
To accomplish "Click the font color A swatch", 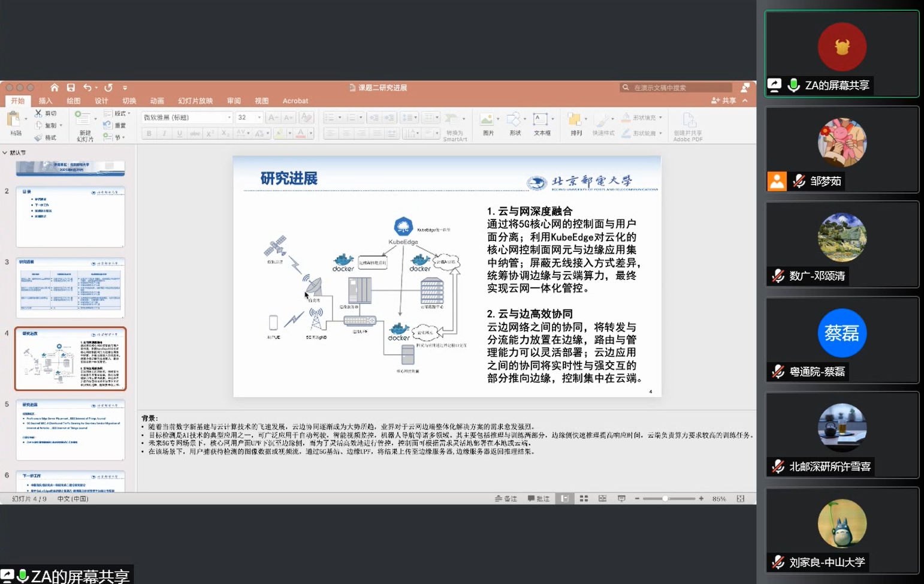I will coord(301,133).
